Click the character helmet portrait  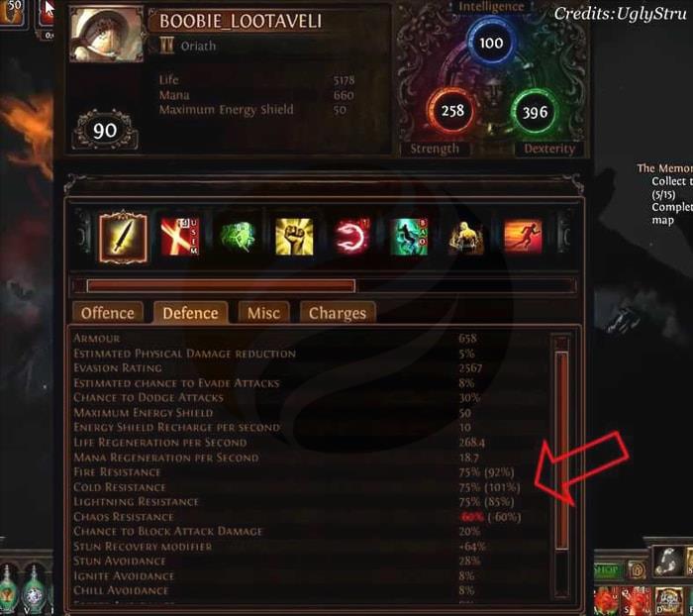click(x=107, y=35)
